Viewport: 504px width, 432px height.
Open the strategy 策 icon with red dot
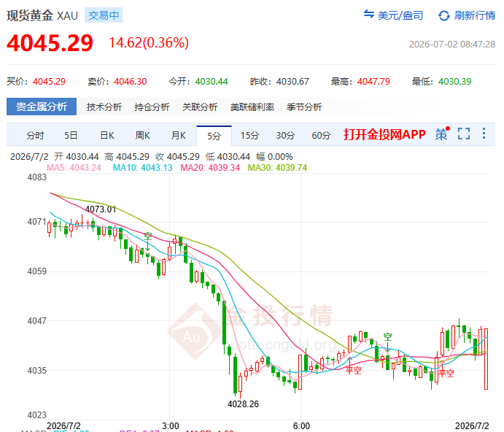click(x=442, y=134)
